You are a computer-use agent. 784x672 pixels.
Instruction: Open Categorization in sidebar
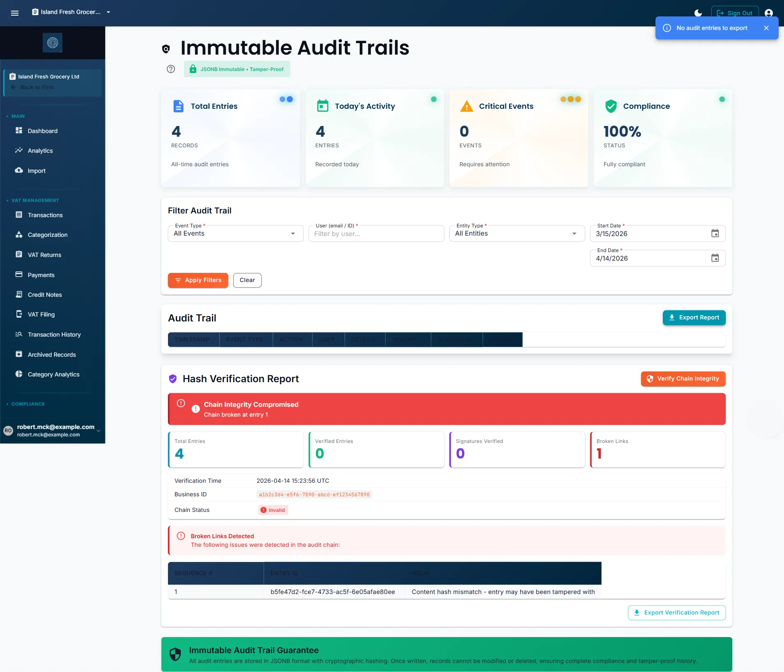tap(48, 235)
